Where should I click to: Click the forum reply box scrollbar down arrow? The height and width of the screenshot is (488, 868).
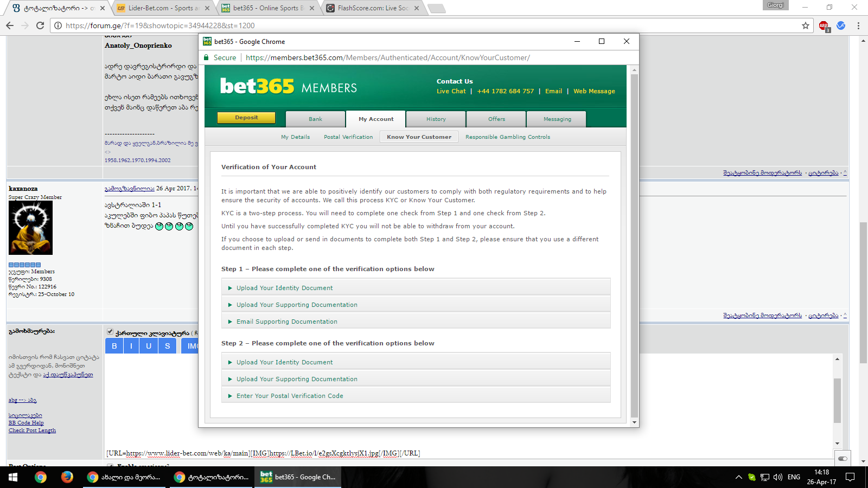coord(837,444)
